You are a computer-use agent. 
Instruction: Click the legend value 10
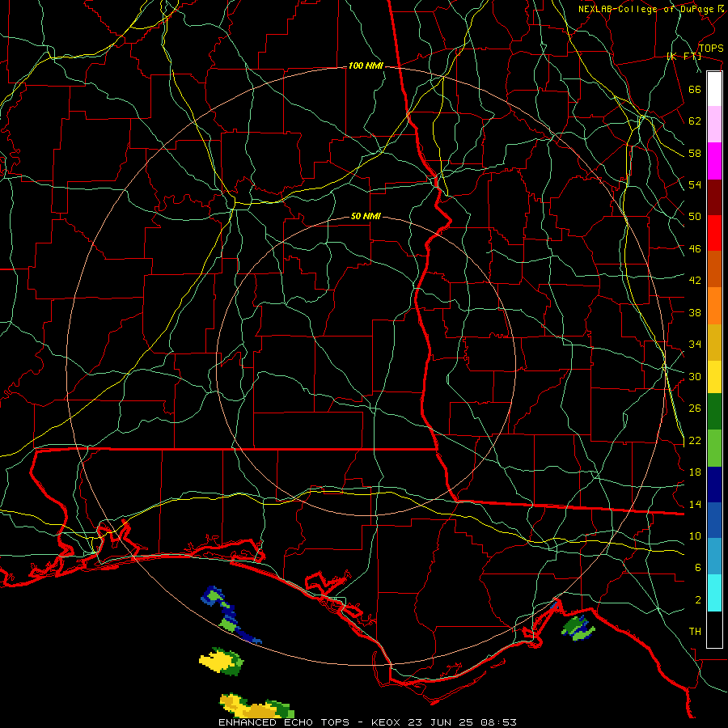coord(695,536)
